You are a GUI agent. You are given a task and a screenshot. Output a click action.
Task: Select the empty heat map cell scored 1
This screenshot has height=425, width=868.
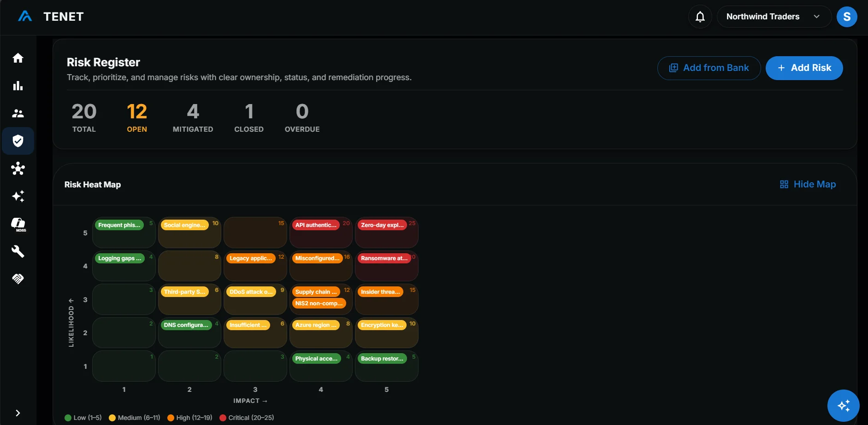click(124, 366)
